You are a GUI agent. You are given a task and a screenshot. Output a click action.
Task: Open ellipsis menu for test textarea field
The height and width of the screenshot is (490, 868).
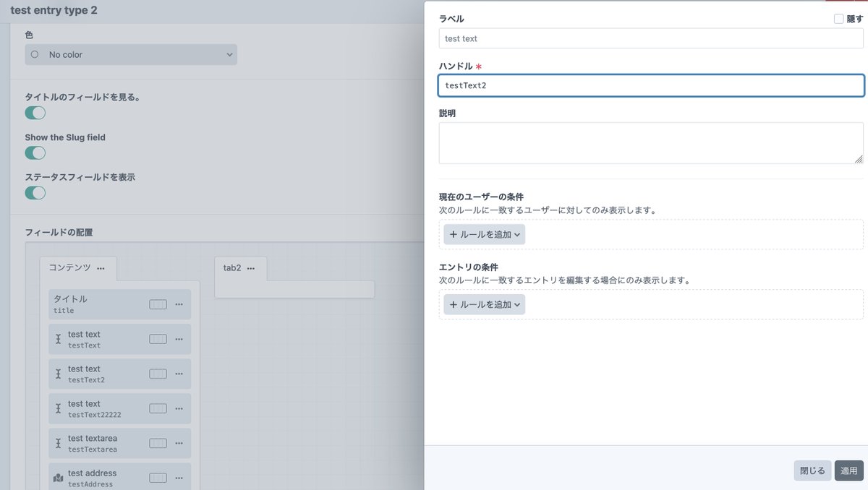[x=179, y=443]
